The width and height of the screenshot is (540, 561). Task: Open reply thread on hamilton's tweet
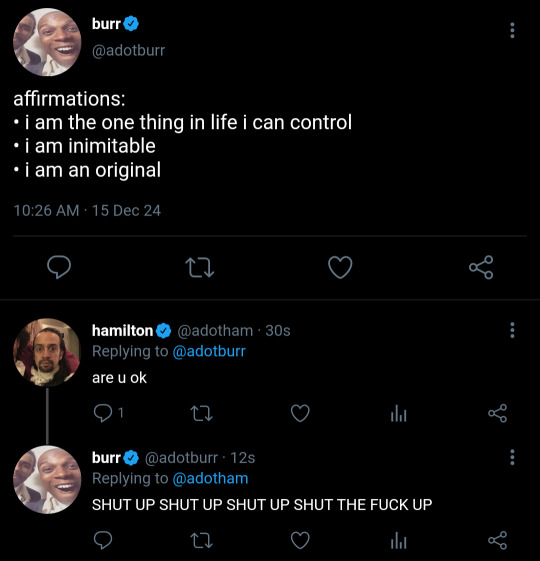(x=108, y=413)
